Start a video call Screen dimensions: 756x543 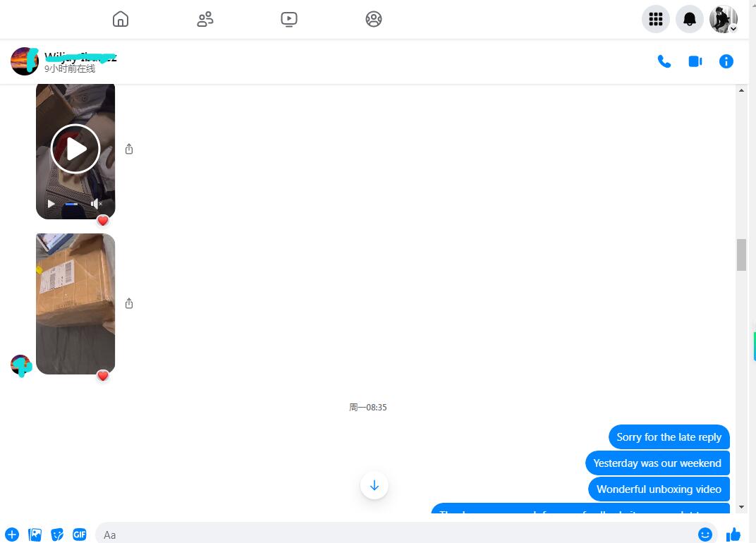click(695, 61)
